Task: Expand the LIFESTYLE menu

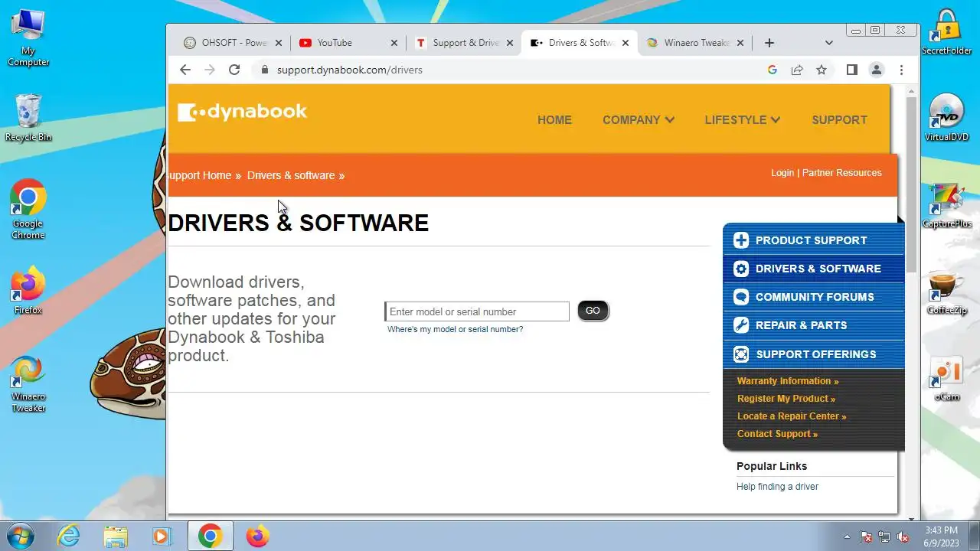Action: [x=742, y=119]
